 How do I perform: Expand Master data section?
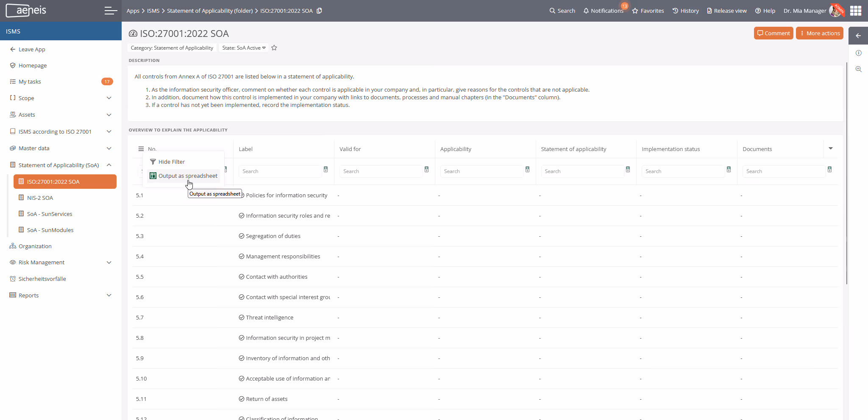(x=109, y=148)
